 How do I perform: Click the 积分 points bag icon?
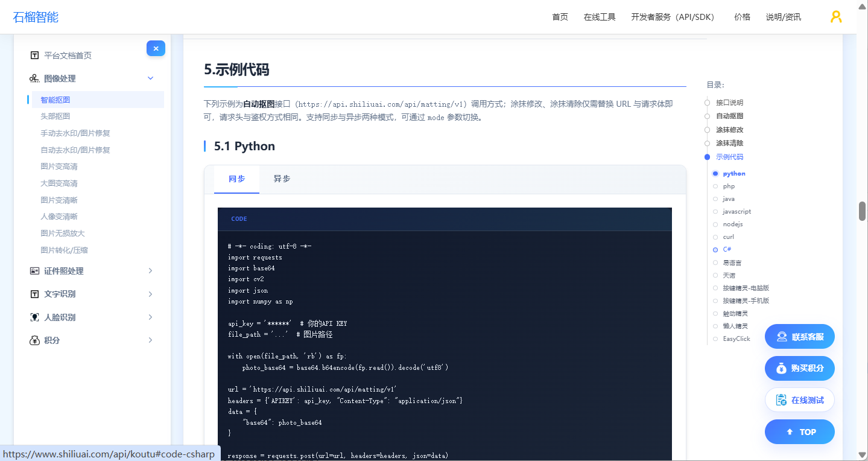34,340
